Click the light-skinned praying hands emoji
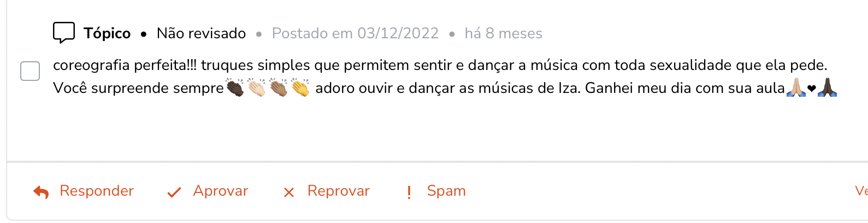Screen dimensions: 868x223 [796, 87]
